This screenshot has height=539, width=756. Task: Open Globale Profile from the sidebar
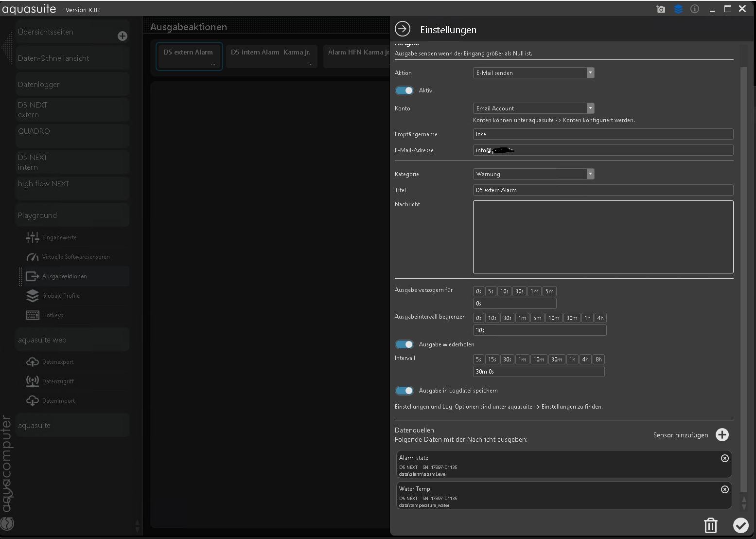(x=76, y=296)
